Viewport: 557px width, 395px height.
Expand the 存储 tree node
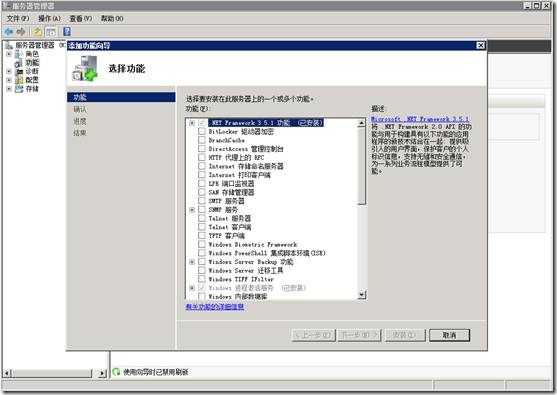[x=9, y=89]
